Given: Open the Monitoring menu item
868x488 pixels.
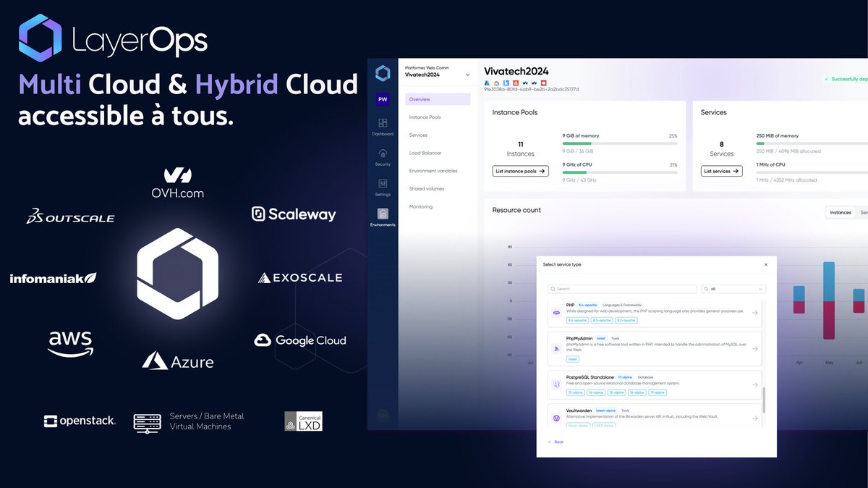Looking at the screenshot, I should pyautogui.click(x=421, y=207).
